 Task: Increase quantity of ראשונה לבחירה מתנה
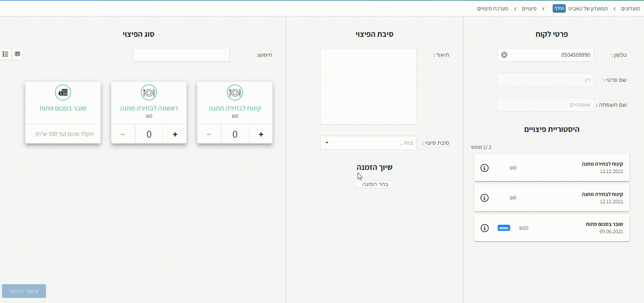[x=175, y=134]
